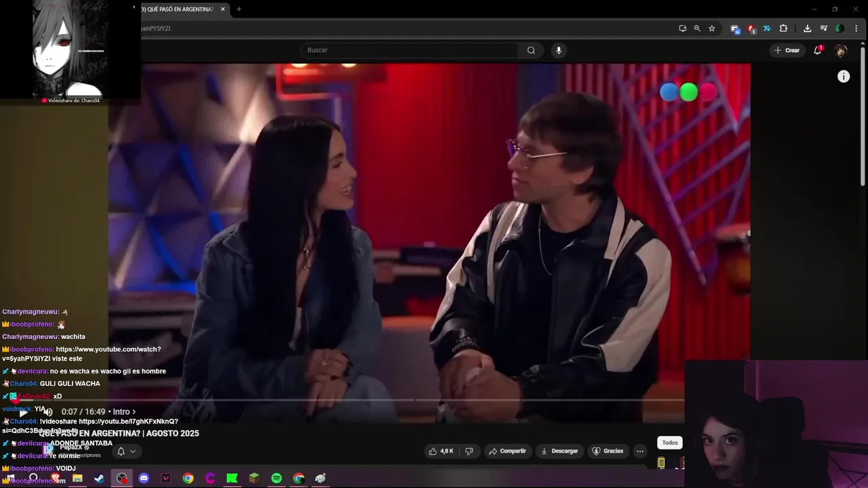Close the QUÉ PASÓ EN ARGENTINA tab
Viewport: 868px width, 488px height.
[x=222, y=9]
